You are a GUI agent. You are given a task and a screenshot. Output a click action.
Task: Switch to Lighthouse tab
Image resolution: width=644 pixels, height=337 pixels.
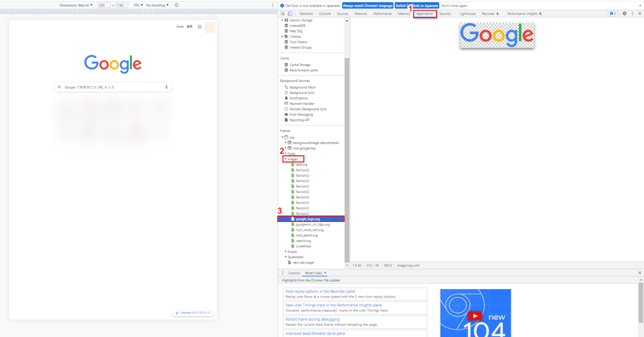(x=468, y=14)
